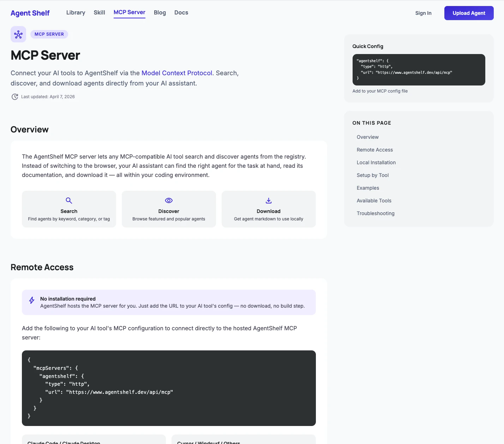Click the magnifier icon on Search card
The width and height of the screenshot is (504, 444).
tap(69, 201)
